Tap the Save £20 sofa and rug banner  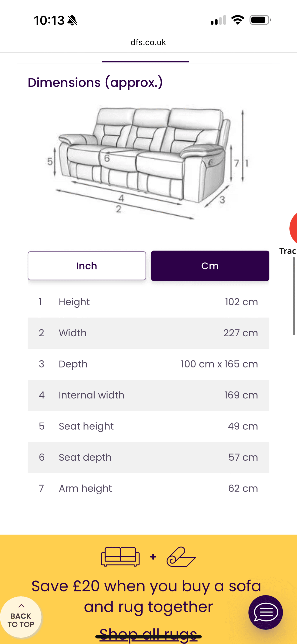[148, 596]
